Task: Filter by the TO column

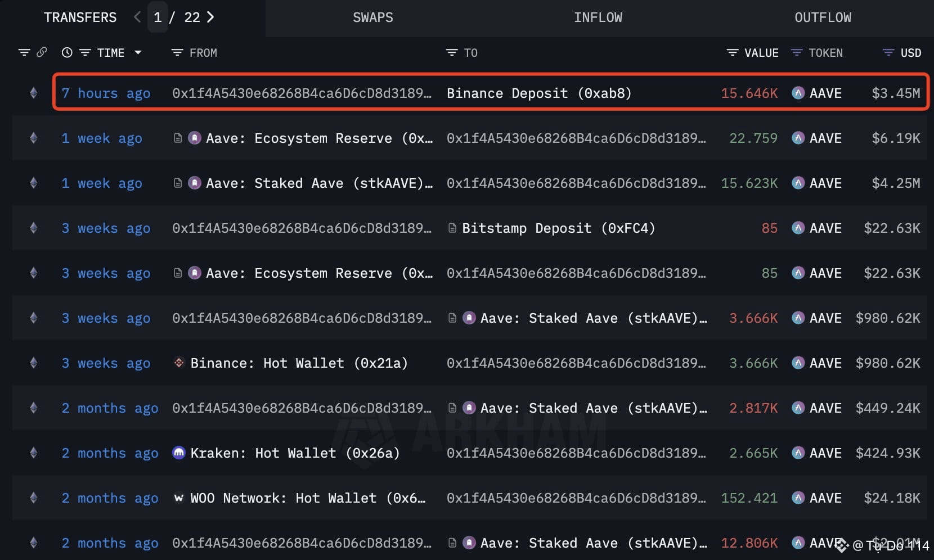Action: (452, 53)
